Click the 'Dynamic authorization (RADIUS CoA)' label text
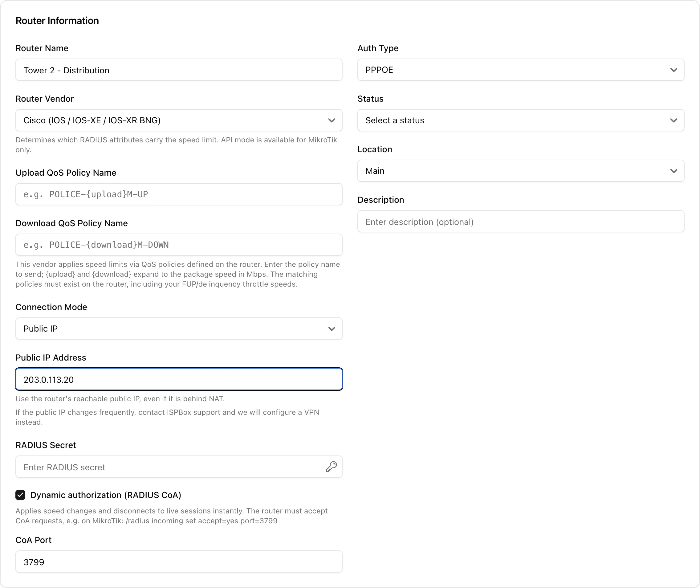Screen dimensions: 700x588 (x=106, y=495)
